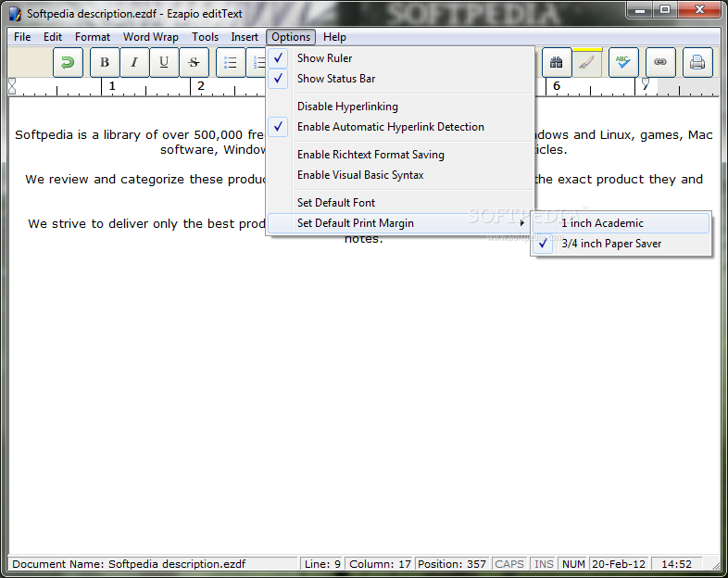Maximize the editText window

pyautogui.click(x=665, y=10)
